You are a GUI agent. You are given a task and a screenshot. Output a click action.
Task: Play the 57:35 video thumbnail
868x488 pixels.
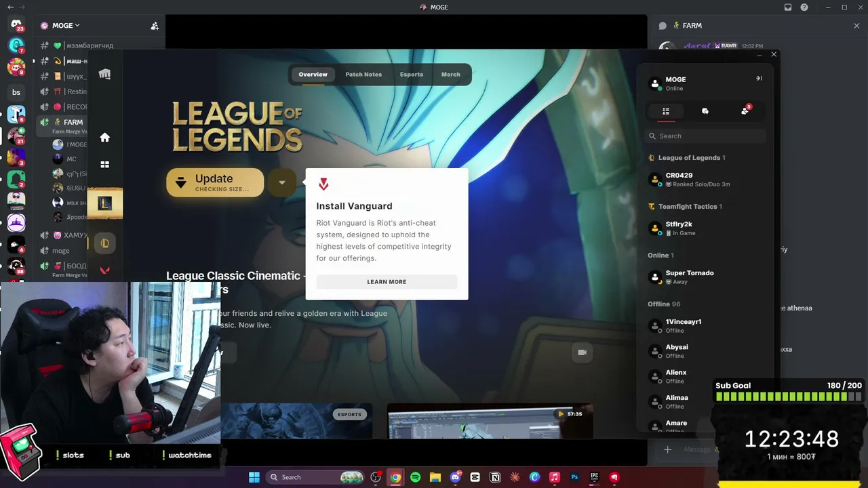coord(490,421)
